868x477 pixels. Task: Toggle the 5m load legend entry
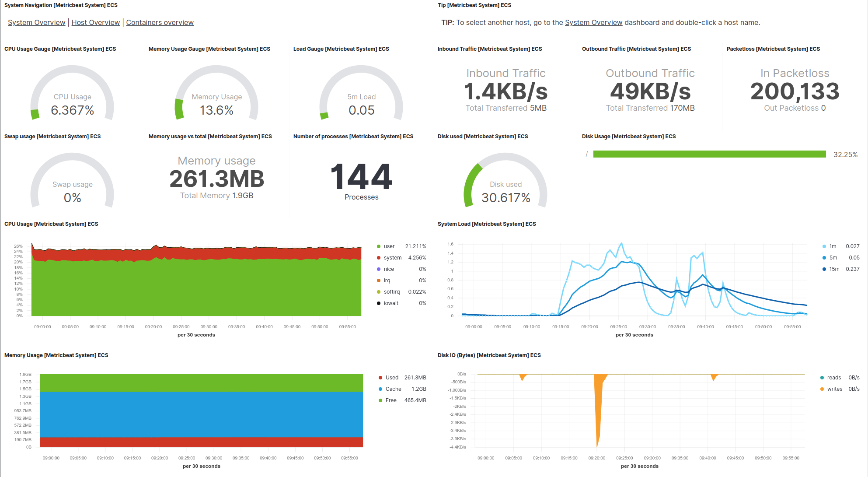[x=833, y=258]
